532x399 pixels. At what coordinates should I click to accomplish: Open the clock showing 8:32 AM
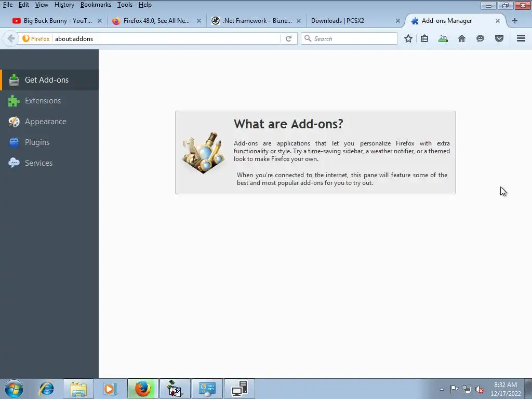coord(506,389)
